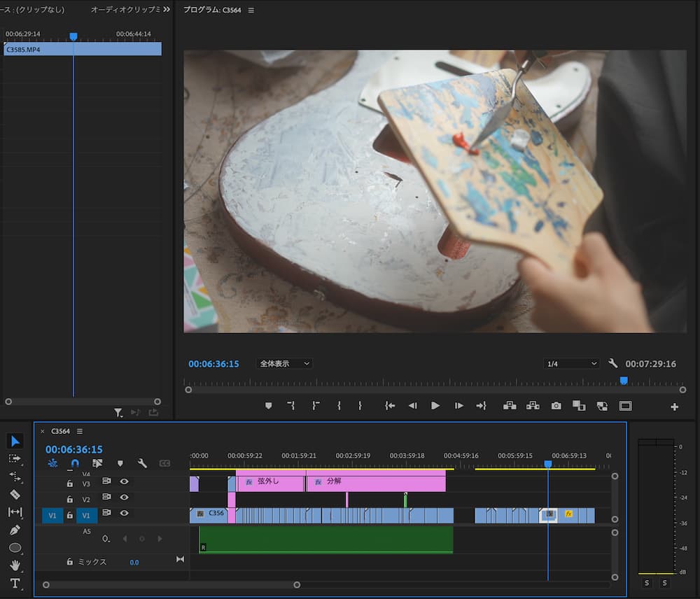Choose the Type tool

click(15, 583)
